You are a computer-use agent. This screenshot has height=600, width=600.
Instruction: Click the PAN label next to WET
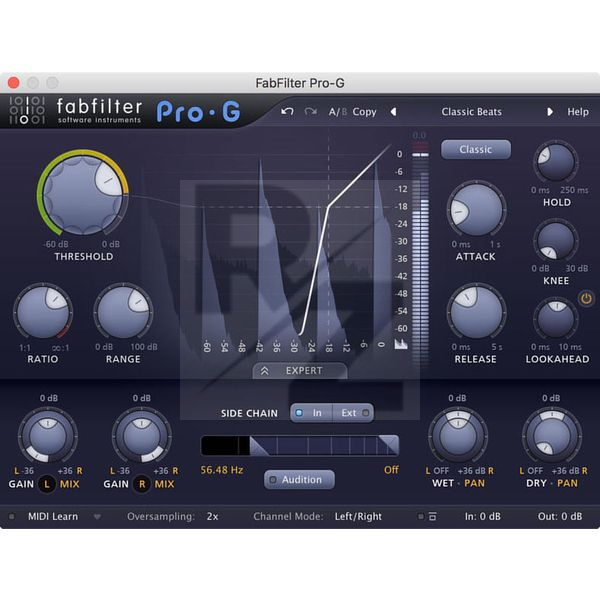[474, 483]
